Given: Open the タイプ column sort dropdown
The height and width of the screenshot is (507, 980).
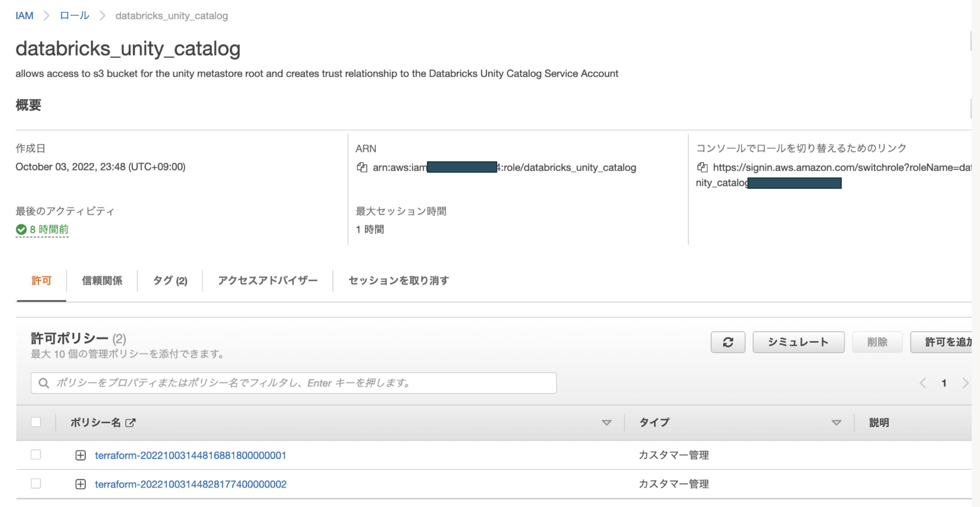Looking at the screenshot, I should 836,422.
